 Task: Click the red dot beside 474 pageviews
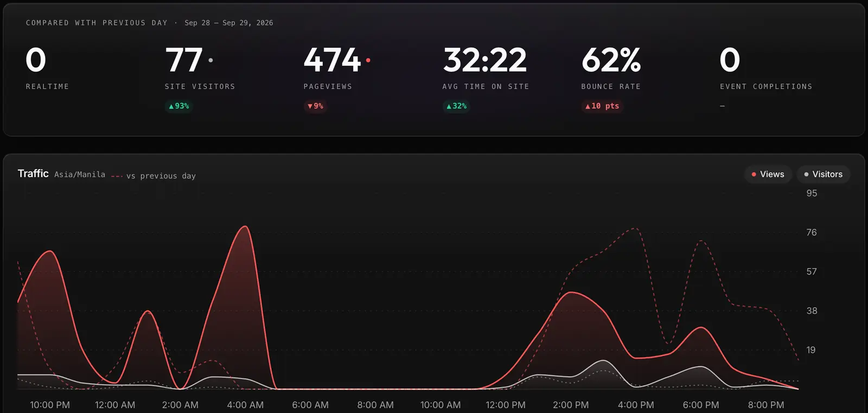[x=368, y=60]
